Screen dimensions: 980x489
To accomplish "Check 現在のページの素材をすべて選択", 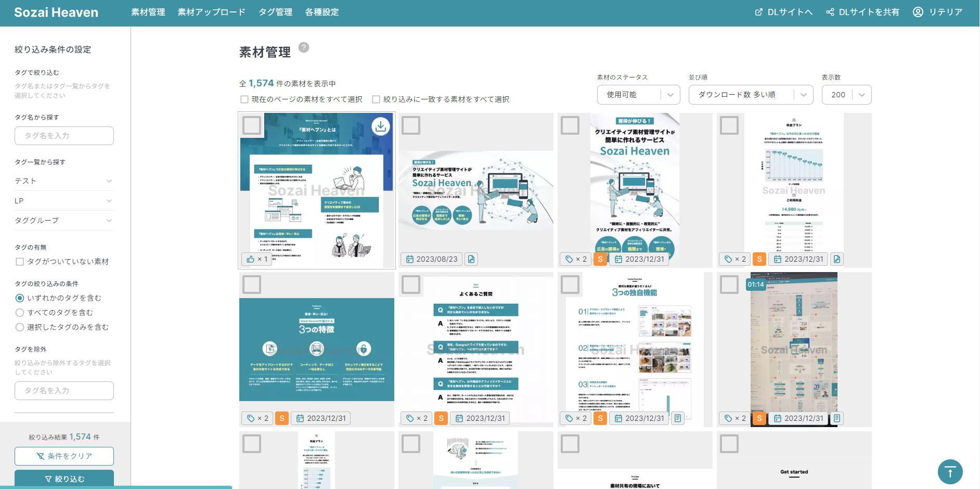I will [244, 99].
